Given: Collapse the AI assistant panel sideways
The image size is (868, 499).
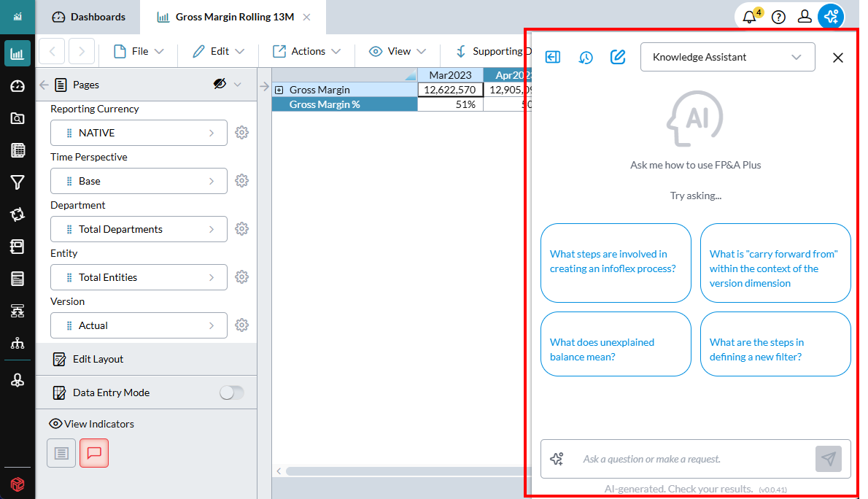Looking at the screenshot, I should (553, 57).
